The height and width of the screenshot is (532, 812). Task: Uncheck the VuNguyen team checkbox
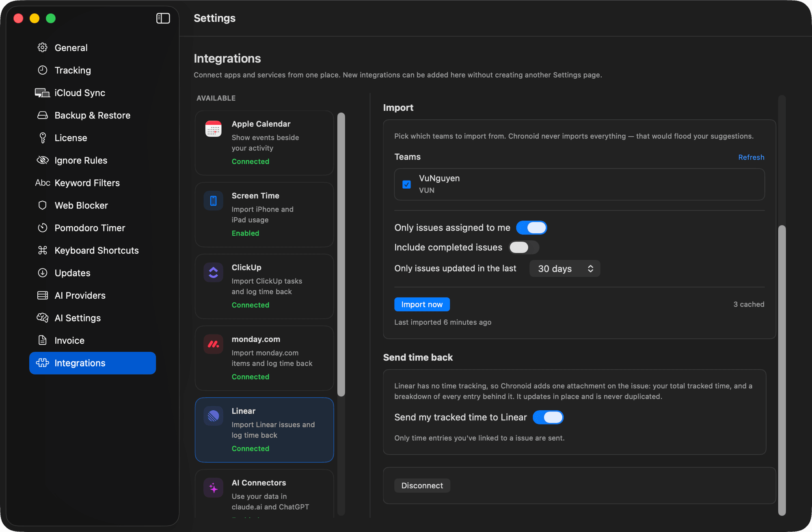pyautogui.click(x=406, y=185)
